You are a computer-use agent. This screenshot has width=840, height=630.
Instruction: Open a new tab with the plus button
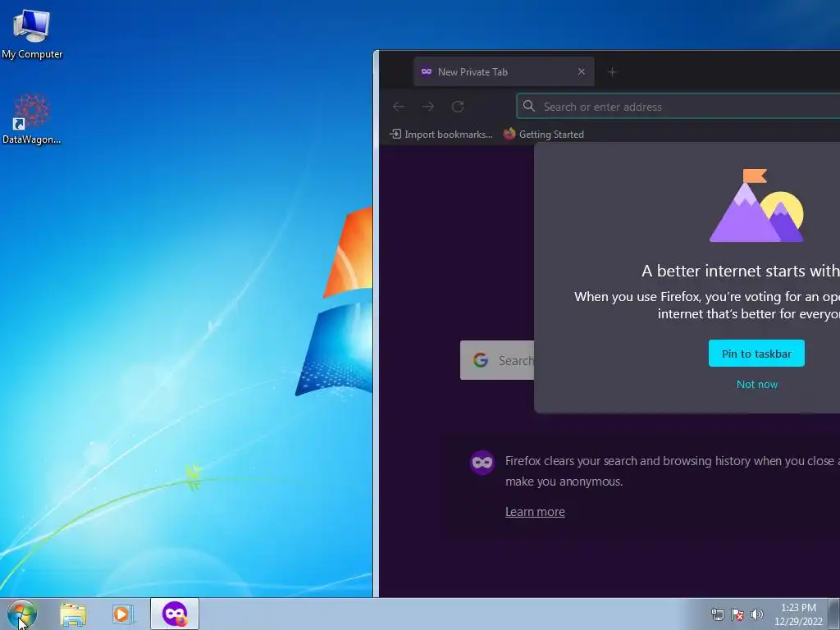(x=612, y=72)
